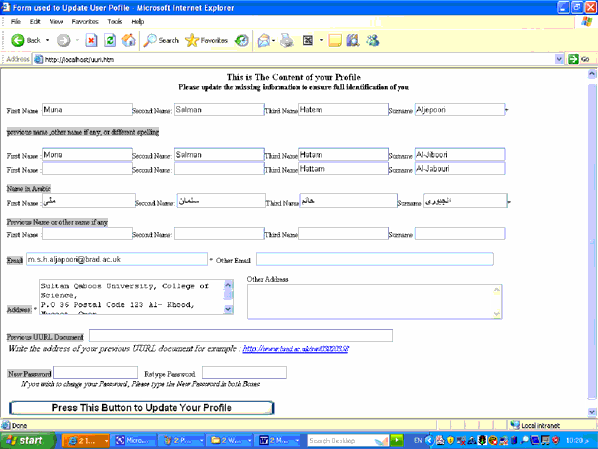The width and height of the screenshot is (598, 449).
Task: Expand the Edit icon dropdown arrow
Action: click(x=321, y=40)
